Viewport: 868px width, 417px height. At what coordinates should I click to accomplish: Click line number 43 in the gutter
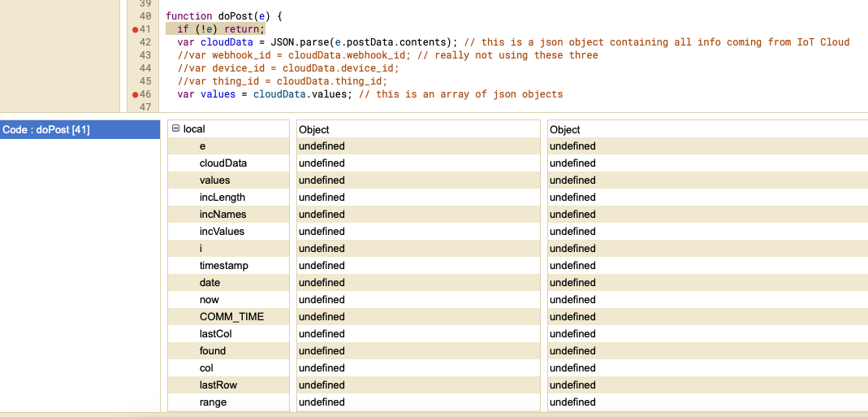(145, 55)
